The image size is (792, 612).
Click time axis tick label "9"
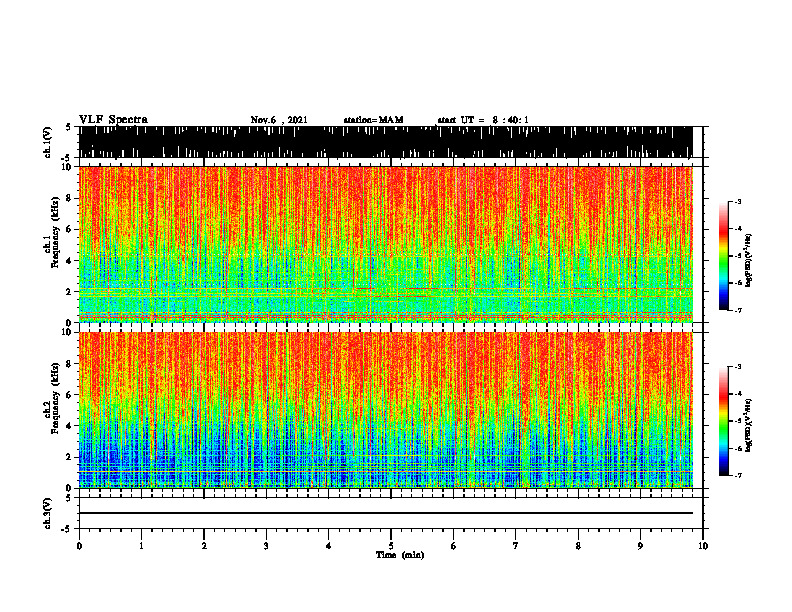[640, 546]
